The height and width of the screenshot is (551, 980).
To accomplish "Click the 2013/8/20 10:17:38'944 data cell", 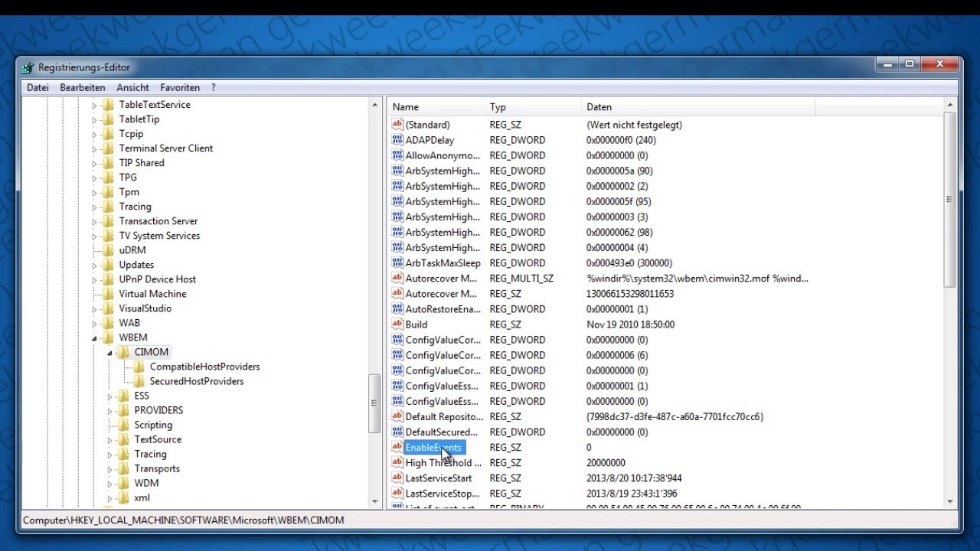I will click(x=634, y=478).
